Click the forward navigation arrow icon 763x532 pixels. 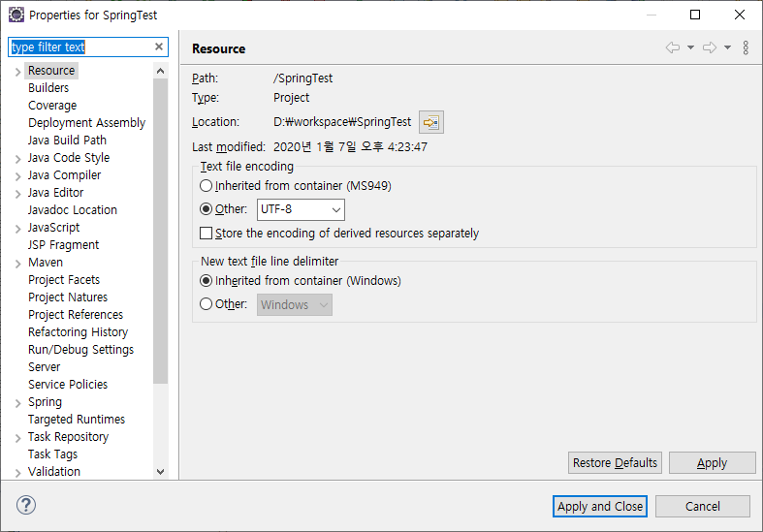(x=710, y=47)
